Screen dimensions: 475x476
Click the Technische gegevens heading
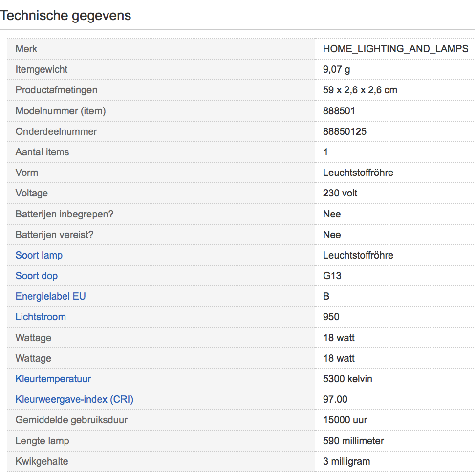tap(65, 15)
